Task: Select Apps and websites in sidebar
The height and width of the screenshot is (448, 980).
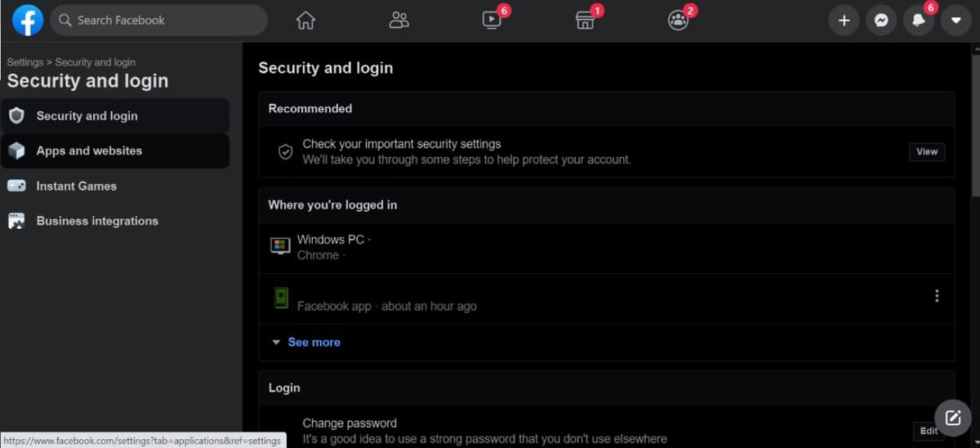Action: click(114, 151)
